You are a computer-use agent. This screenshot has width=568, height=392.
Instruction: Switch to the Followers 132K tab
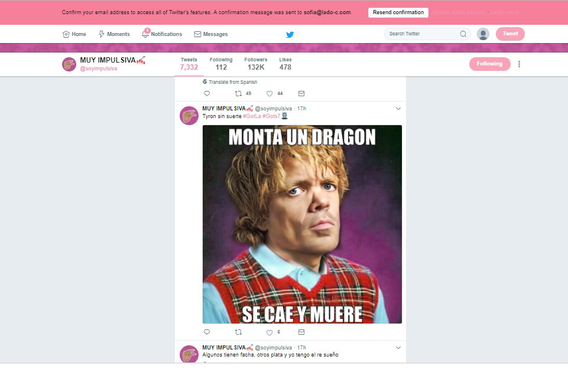tap(256, 64)
